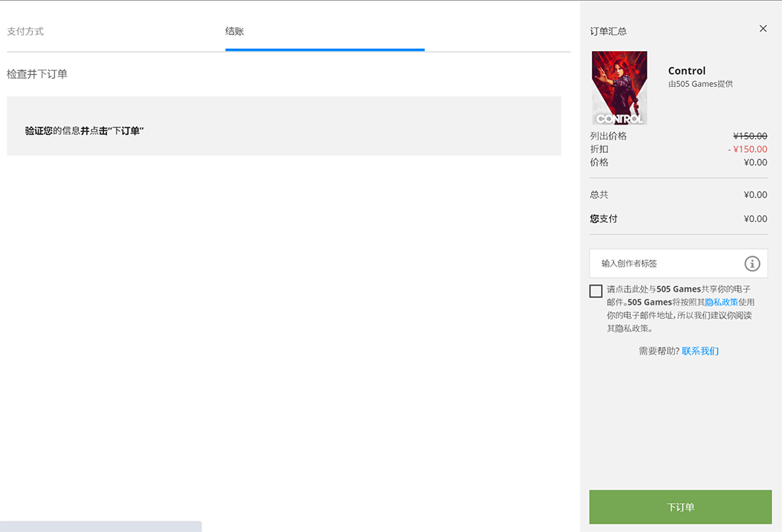Screen dimensions: 782x532
Task: Click the blue progress bar under 结账
Action: (325, 50)
